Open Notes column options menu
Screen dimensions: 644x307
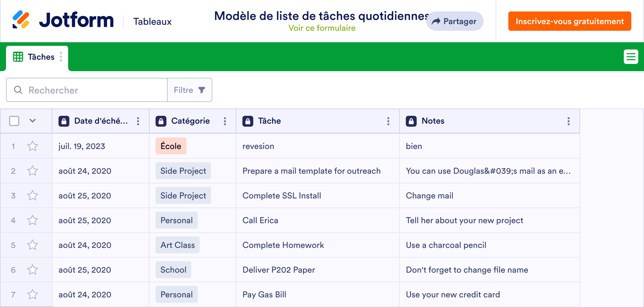point(569,121)
